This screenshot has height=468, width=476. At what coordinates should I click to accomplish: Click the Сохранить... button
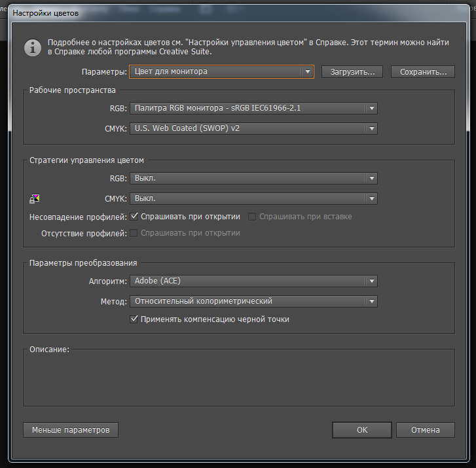pos(423,72)
